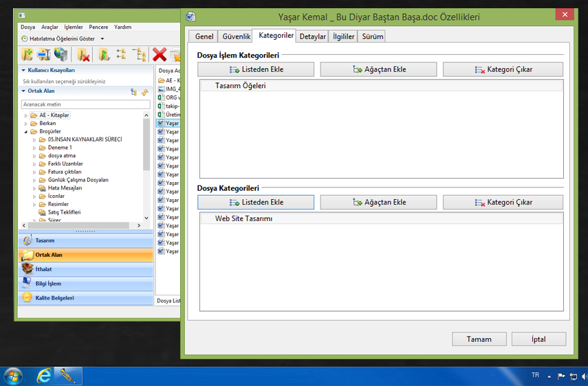Click the new folder toolbar icon
This screenshot has height=386, width=588.
pos(27,55)
